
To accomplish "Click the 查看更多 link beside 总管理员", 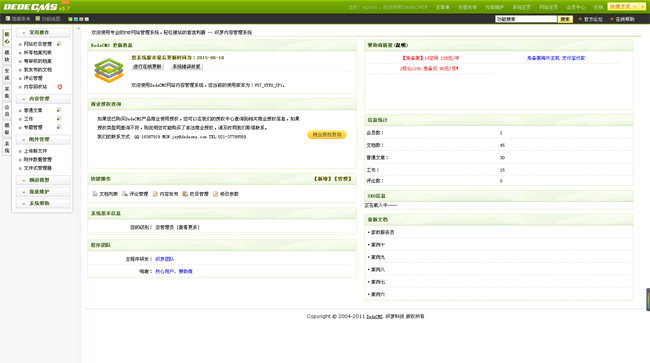I will 189,227.
